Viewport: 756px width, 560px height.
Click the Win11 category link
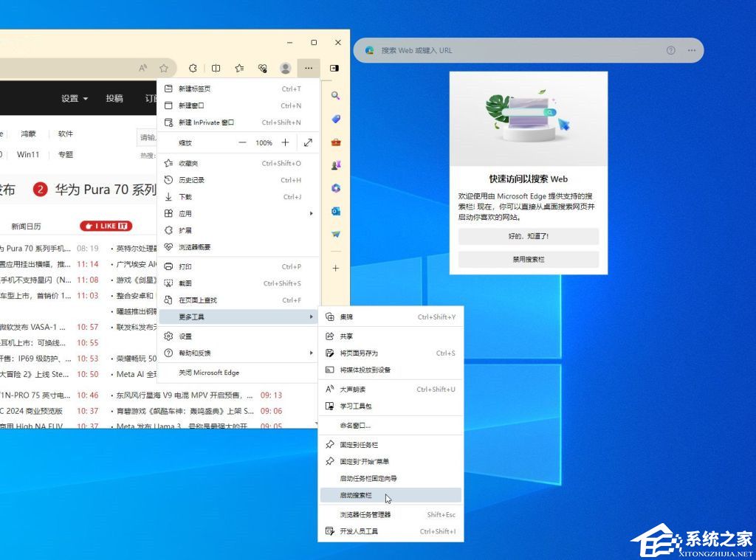click(28, 155)
